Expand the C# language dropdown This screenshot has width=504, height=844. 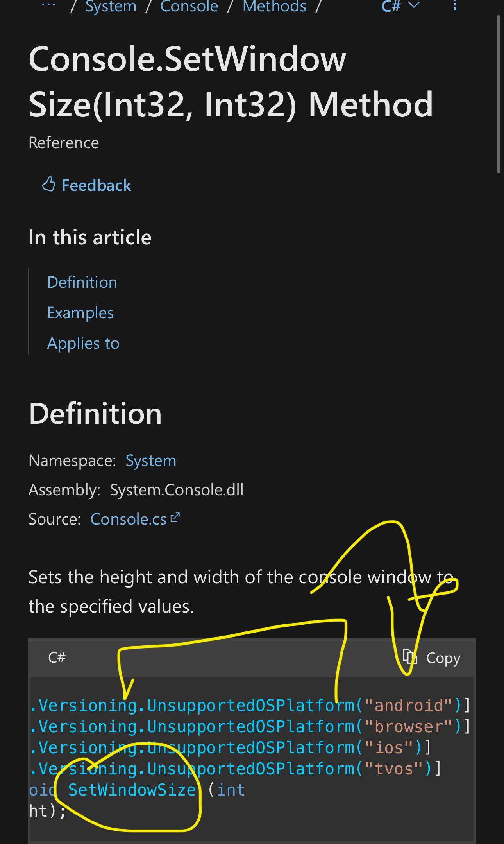coord(400,5)
